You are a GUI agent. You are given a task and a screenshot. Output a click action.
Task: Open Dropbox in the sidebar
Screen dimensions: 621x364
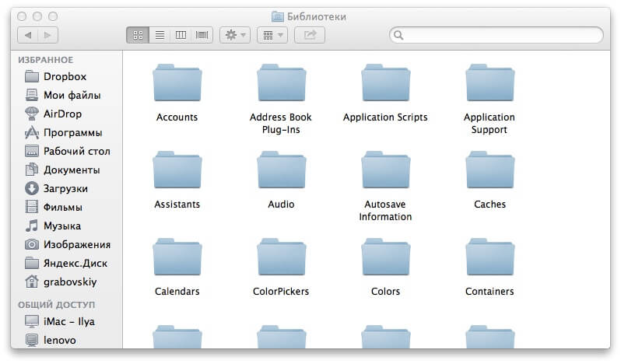pos(55,76)
